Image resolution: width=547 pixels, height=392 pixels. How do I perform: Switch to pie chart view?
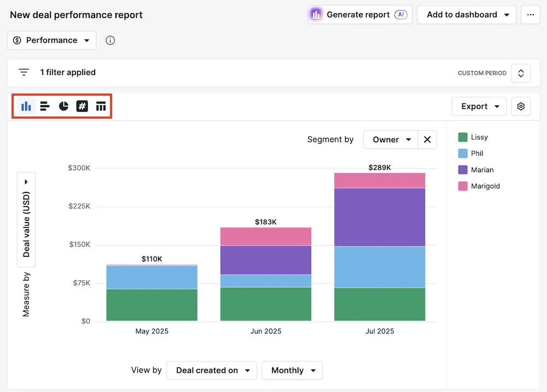pyautogui.click(x=63, y=106)
